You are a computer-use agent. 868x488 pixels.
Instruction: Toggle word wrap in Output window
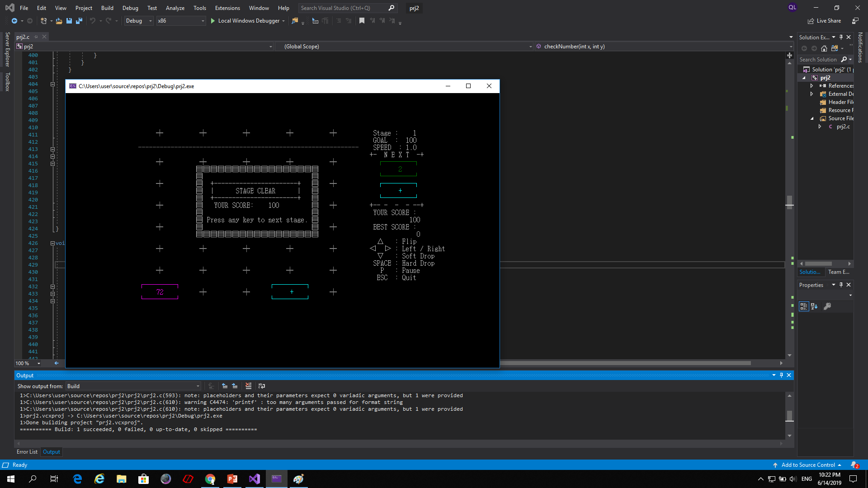point(261,386)
